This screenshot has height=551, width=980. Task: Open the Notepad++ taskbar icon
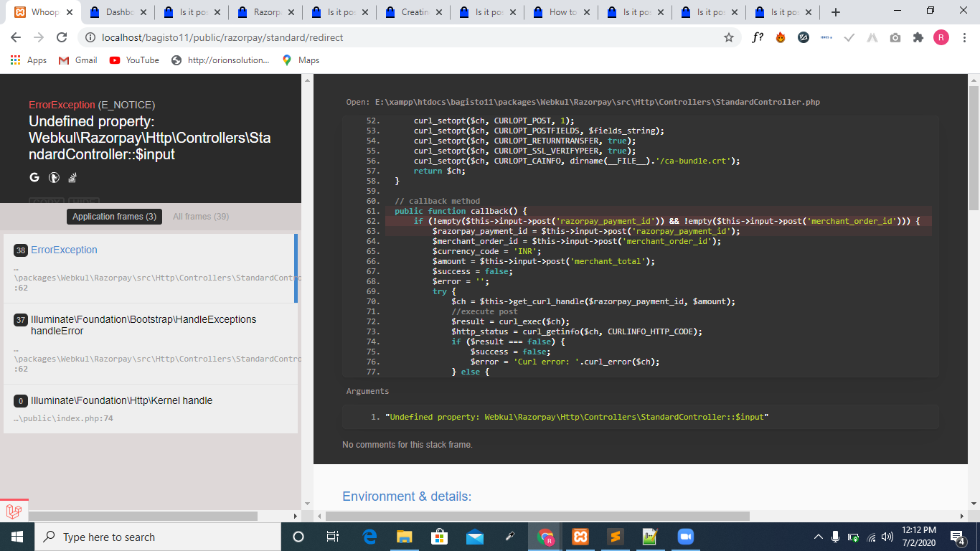(x=650, y=537)
